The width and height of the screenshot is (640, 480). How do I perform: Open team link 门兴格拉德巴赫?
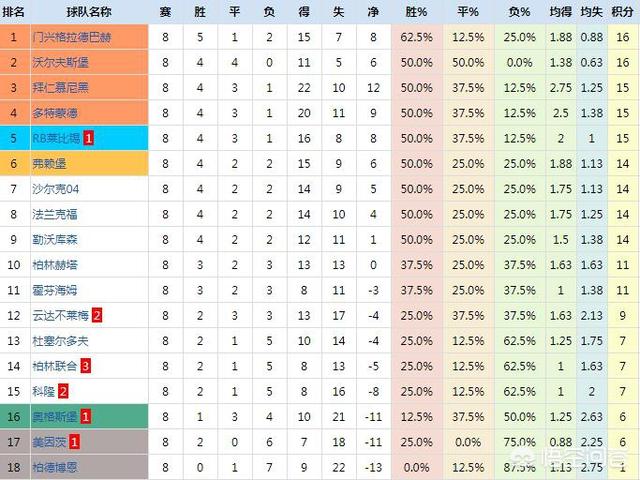tap(72, 37)
